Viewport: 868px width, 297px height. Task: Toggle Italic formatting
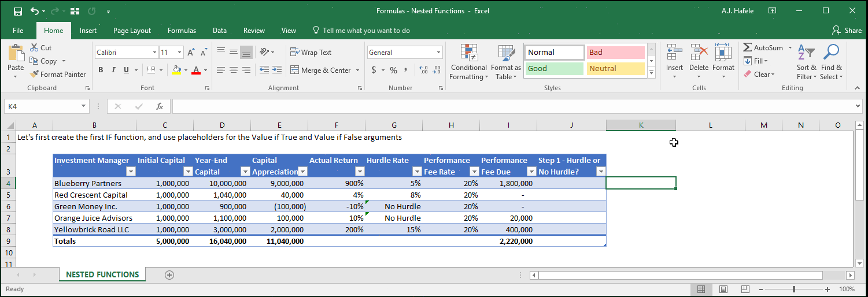tap(113, 70)
